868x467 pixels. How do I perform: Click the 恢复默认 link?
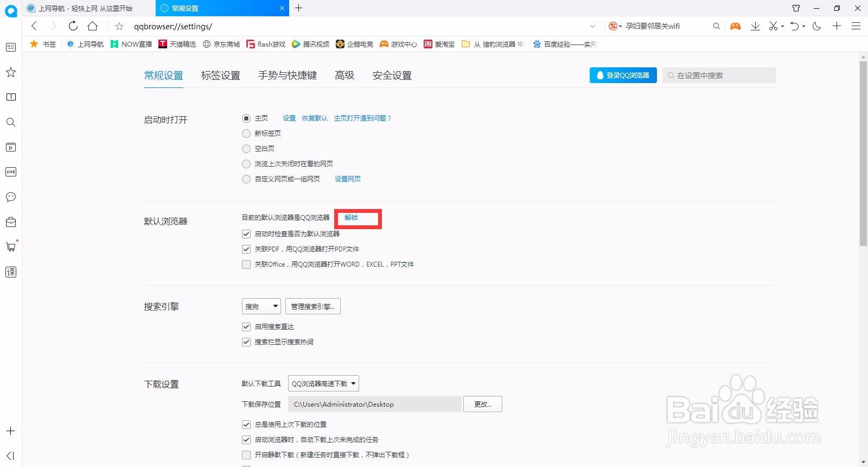[315, 118]
